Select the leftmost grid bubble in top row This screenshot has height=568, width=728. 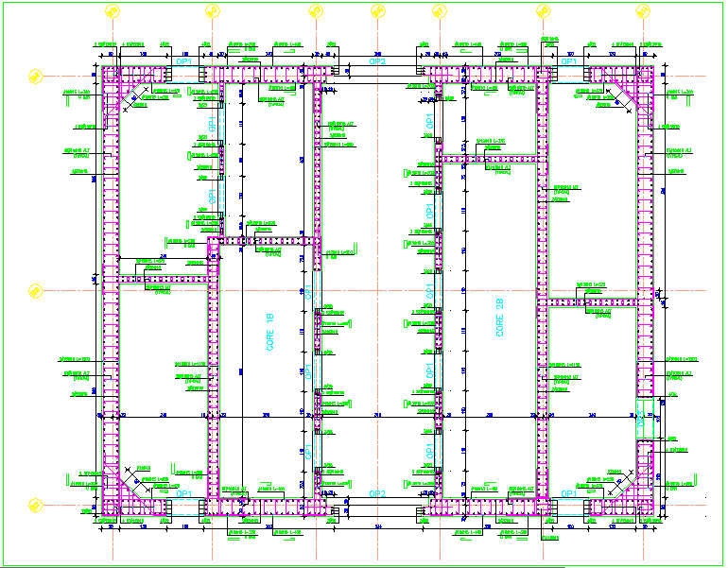click(113, 12)
